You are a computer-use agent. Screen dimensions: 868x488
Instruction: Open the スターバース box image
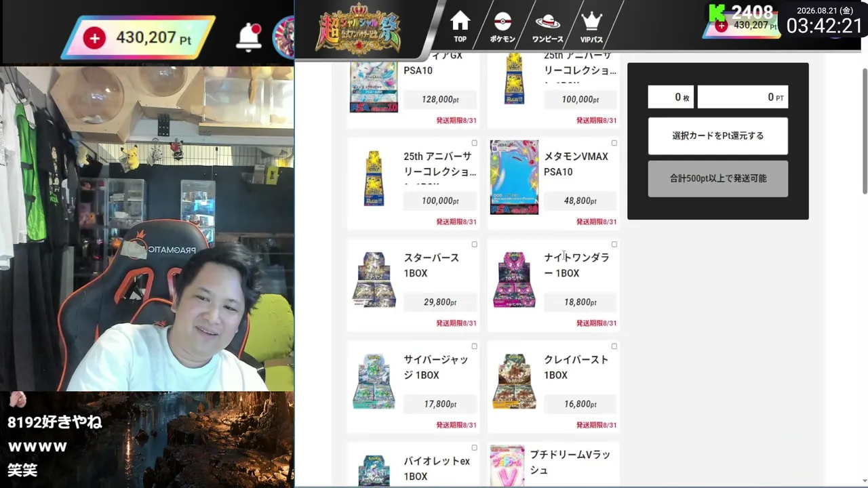pyautogui.click(x=374, y=279)
